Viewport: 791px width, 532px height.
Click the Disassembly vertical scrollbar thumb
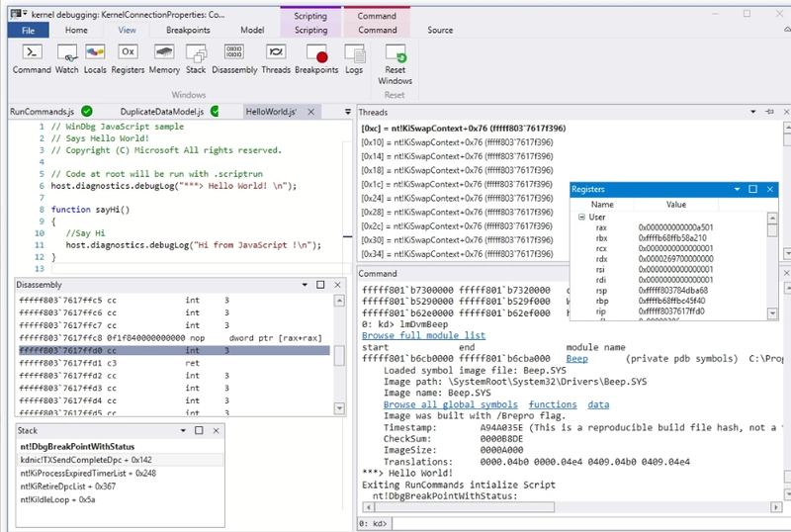339,355
